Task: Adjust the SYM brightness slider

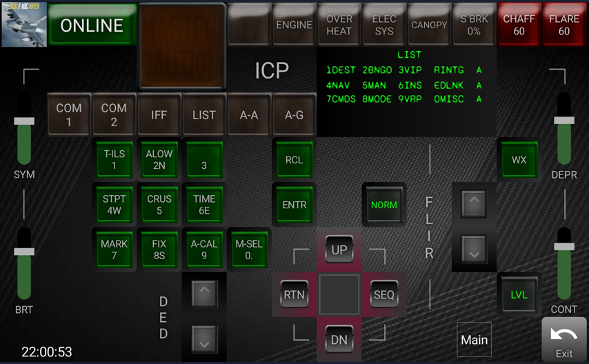Action: 24,122
